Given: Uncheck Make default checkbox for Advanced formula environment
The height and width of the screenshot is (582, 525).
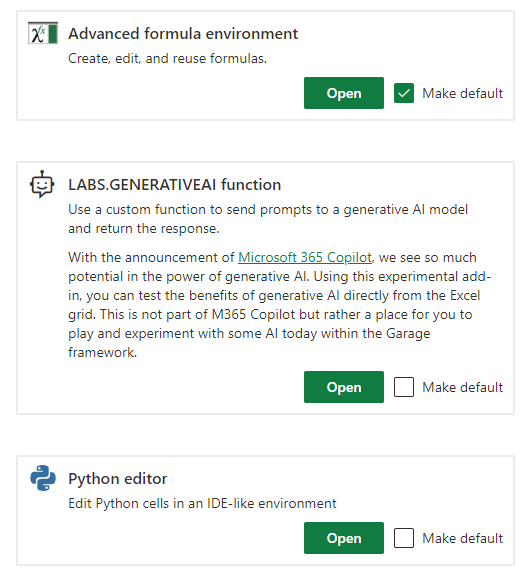Looking at the screenshot, I should coord(404,93).
